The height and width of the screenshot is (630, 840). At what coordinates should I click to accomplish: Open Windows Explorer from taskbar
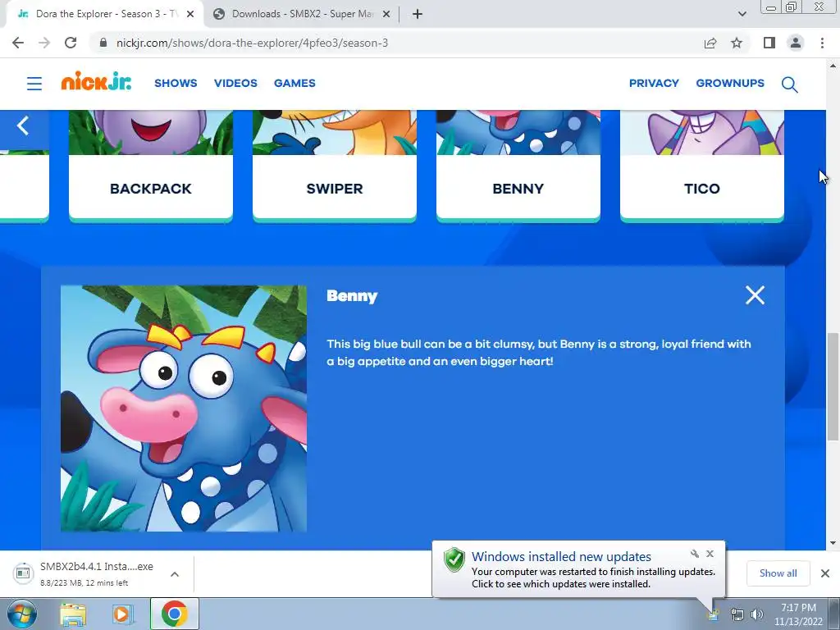coord(73,614)
